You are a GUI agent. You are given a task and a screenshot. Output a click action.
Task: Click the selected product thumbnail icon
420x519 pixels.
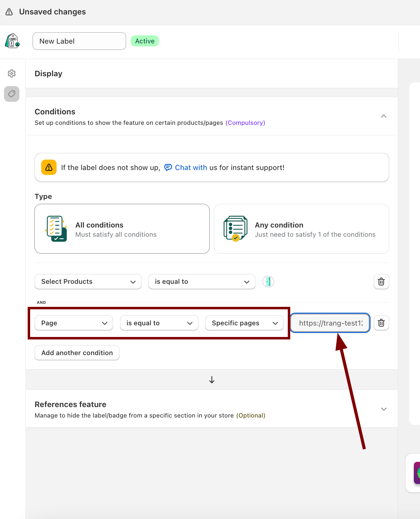(x=268, y=282)
